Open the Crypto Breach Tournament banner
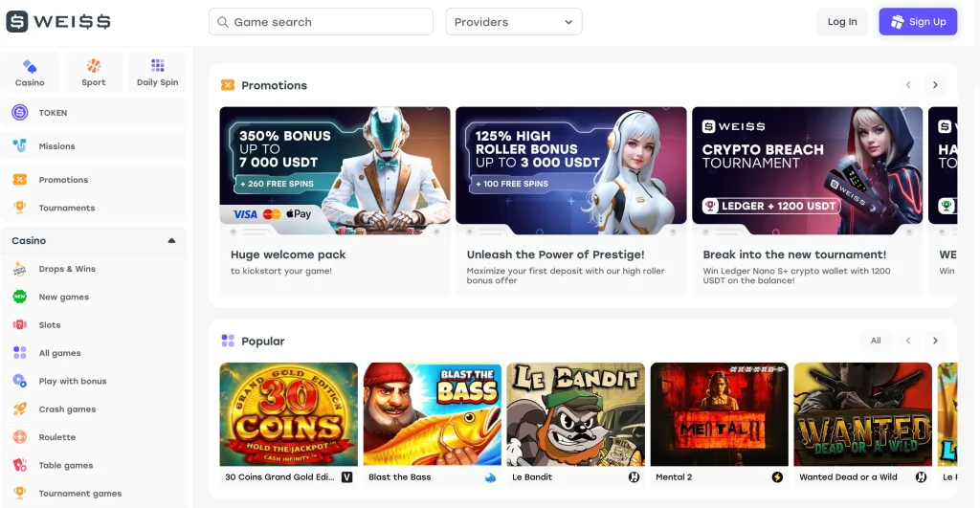980x508 pixels. (x=808, y=170)
